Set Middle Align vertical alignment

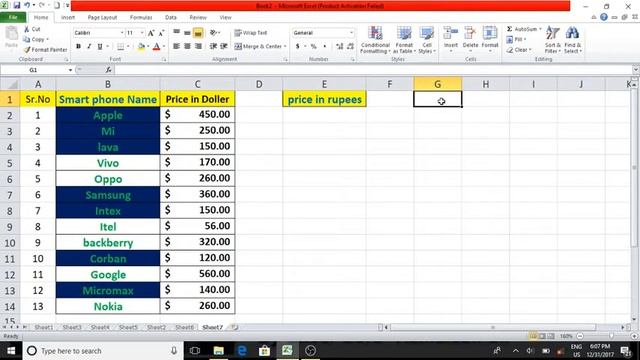187,33
